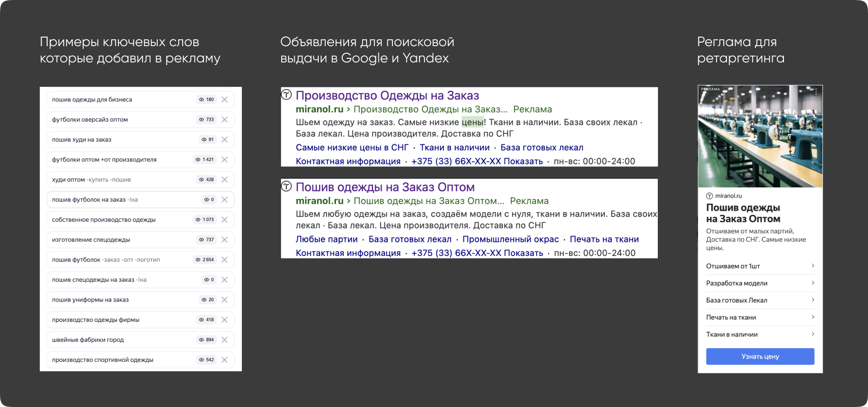The height and width of the screenshot is (407, 868).
Task: Remove 'пошив футболок -заказ -опт' keyword X
Action: (225, 260)
